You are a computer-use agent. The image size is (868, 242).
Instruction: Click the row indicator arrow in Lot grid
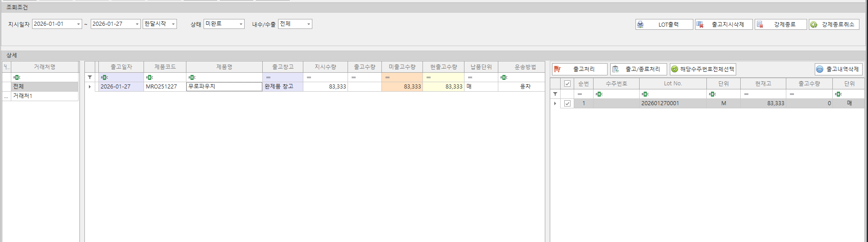click(x=555, y=103)
